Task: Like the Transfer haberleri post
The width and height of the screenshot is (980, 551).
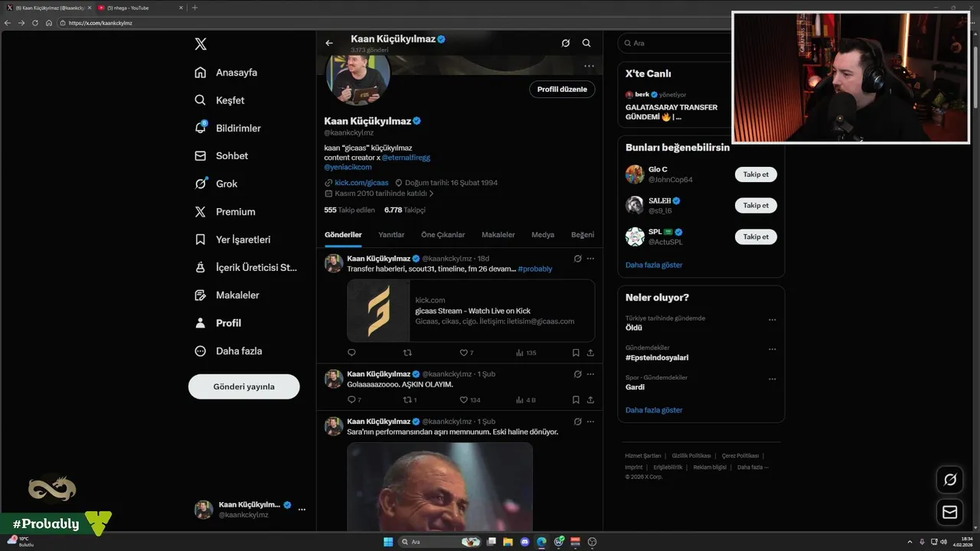Action: pos(463,353)
